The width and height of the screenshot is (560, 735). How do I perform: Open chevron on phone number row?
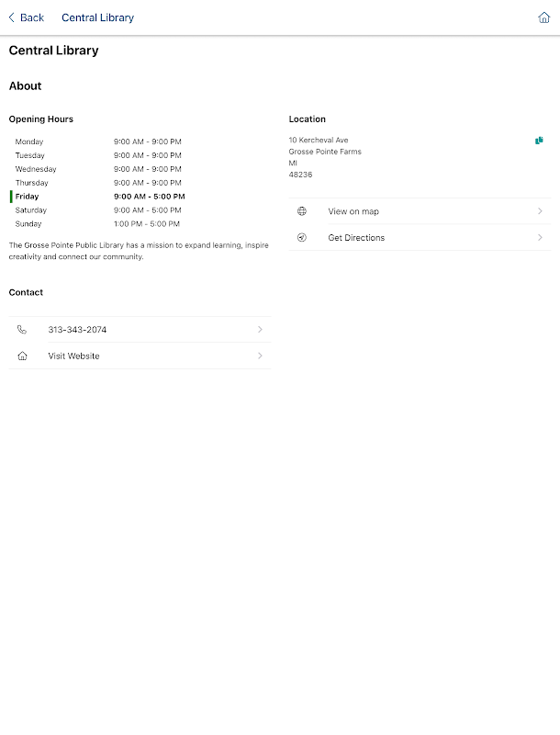point(260,330)
